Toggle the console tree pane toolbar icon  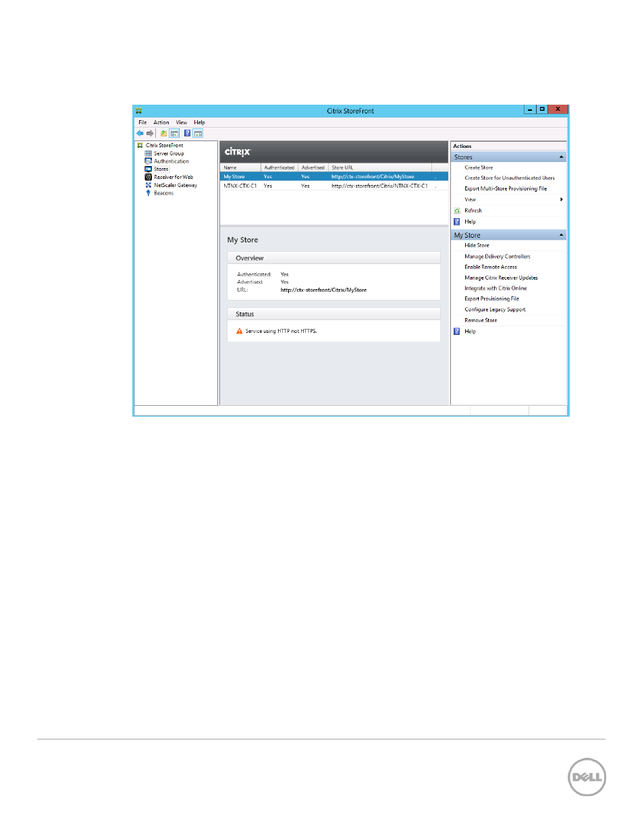pos(174,133)
